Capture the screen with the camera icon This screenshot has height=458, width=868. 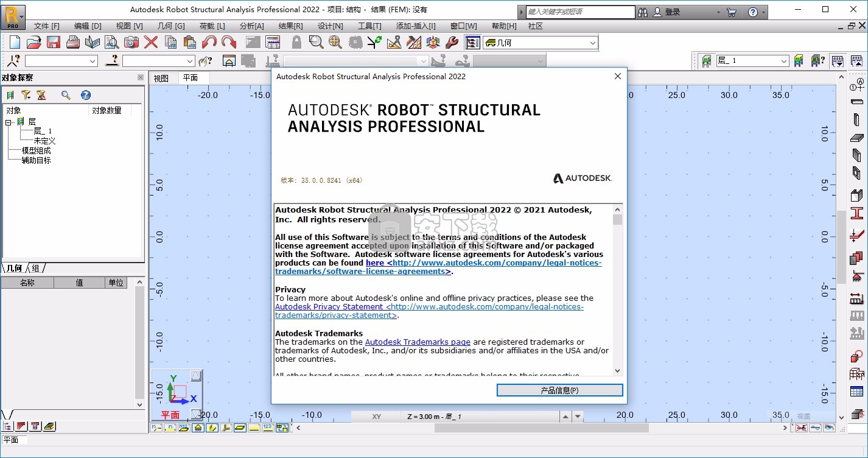[131, 42]
